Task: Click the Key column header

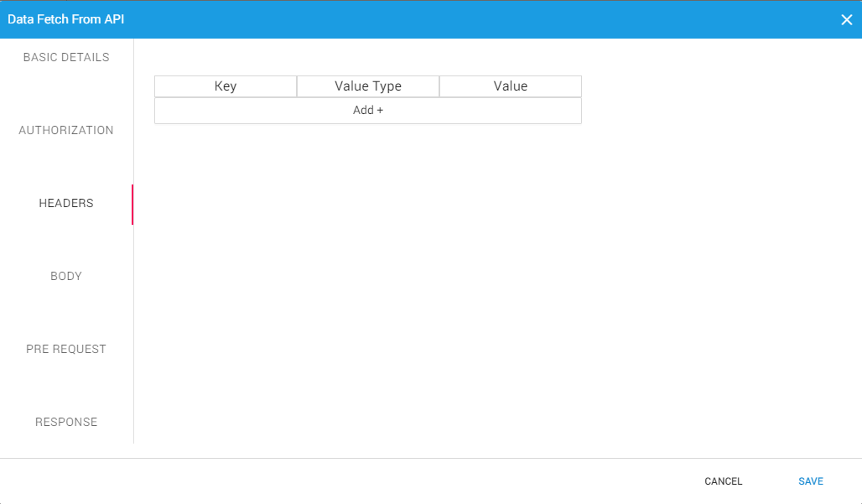Action: 226,86
